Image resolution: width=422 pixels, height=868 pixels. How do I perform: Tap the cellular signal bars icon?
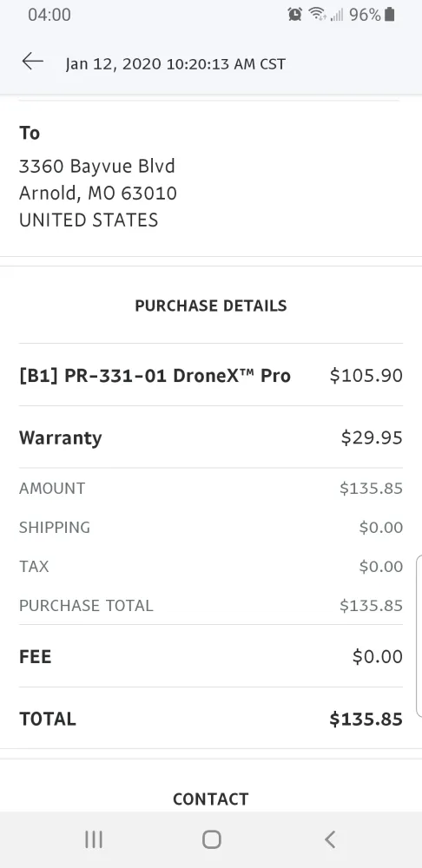[337, 15]
